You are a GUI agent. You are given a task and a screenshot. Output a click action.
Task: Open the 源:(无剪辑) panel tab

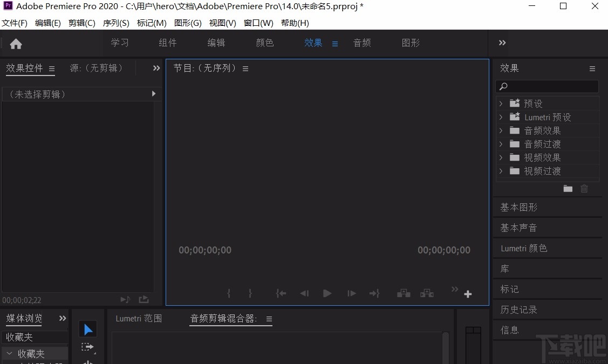point(96,68)
